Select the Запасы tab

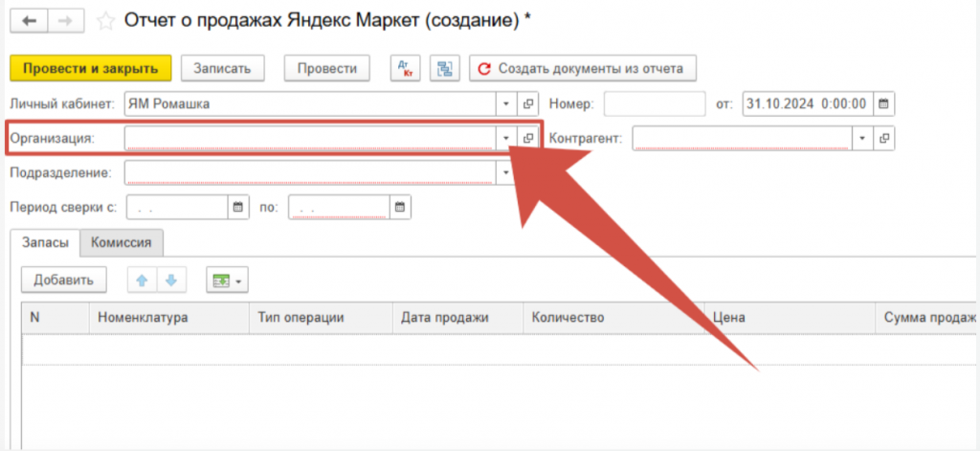point(46,243)
